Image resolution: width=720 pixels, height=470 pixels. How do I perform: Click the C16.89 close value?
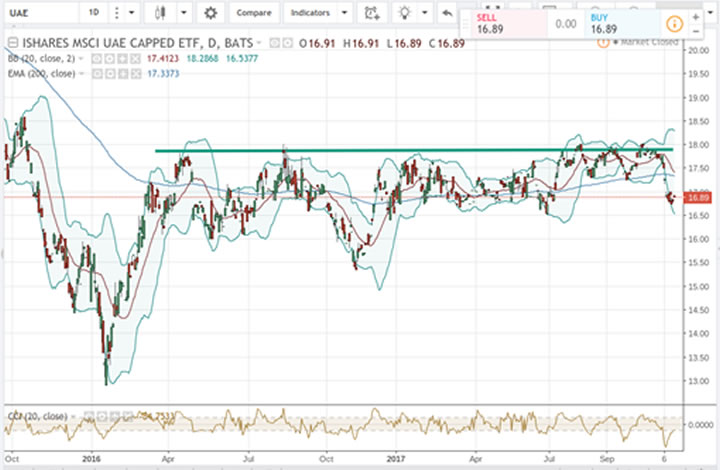click(x=447, y=44)
